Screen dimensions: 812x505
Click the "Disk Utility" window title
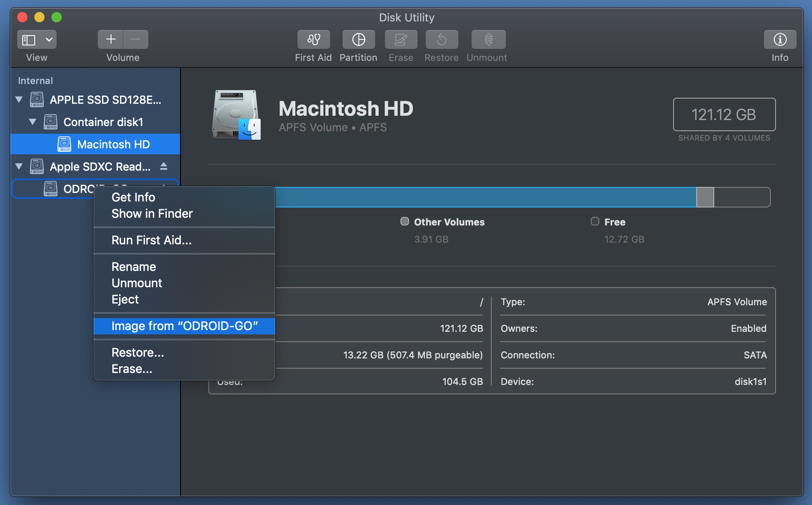(406, 18)
